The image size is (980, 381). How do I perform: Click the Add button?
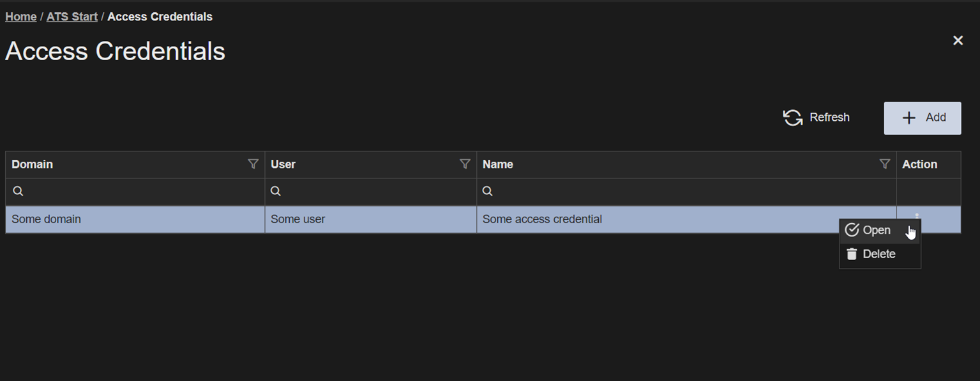click(x=923, y=118)
